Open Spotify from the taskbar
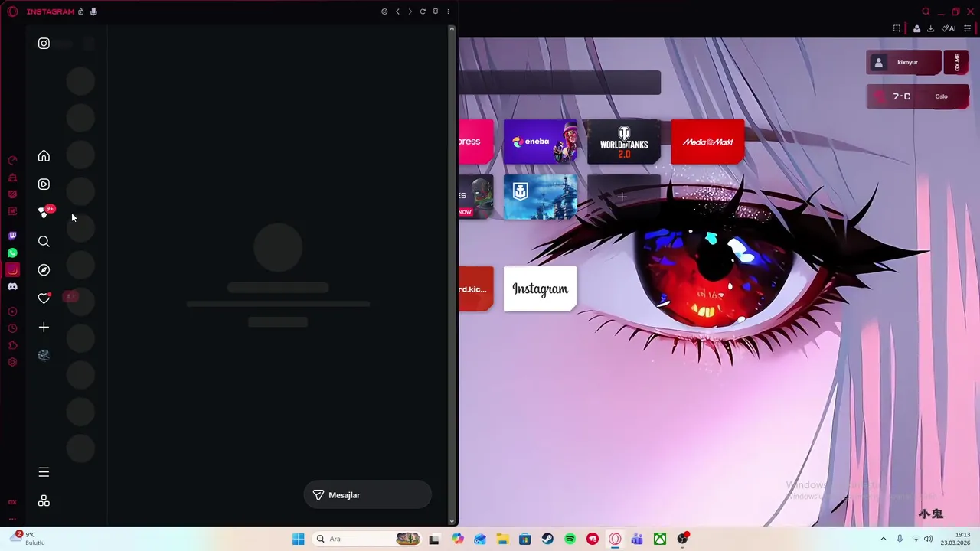The height and width of the screenshot is (551, 980). [570, 539]
